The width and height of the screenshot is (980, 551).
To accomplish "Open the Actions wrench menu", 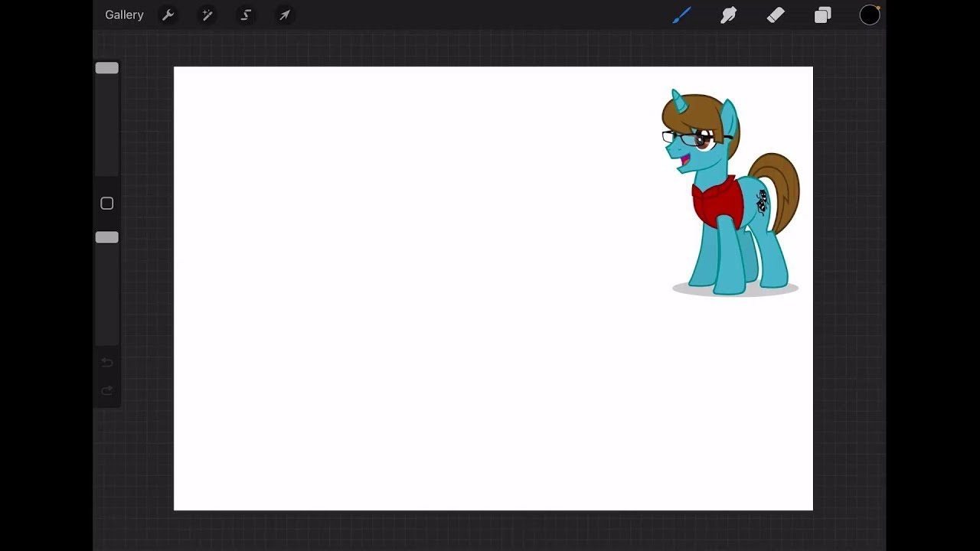I will [x=168, y=15].
